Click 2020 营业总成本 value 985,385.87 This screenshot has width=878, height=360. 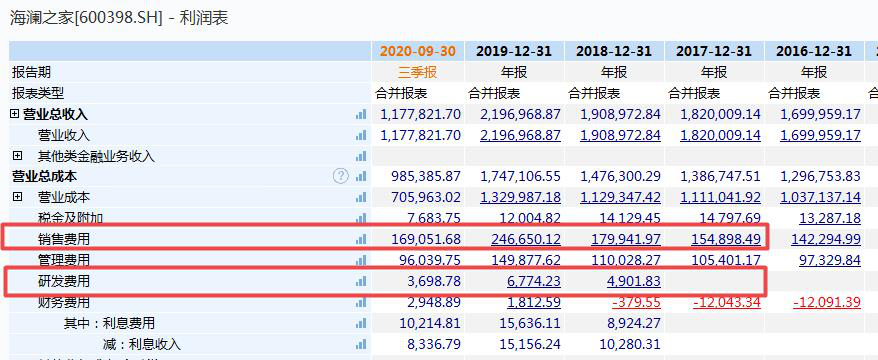(x=426, y=176)
